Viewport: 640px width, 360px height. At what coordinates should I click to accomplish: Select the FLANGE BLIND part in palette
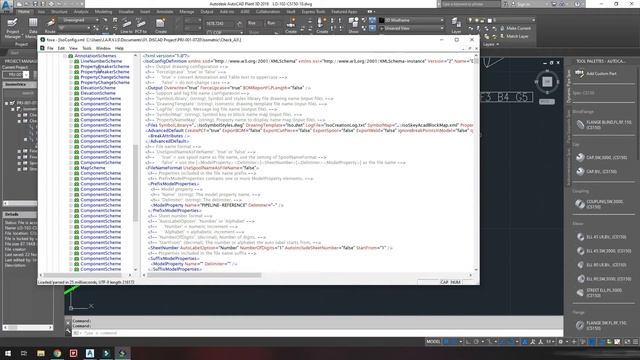[x=604, y=125]
